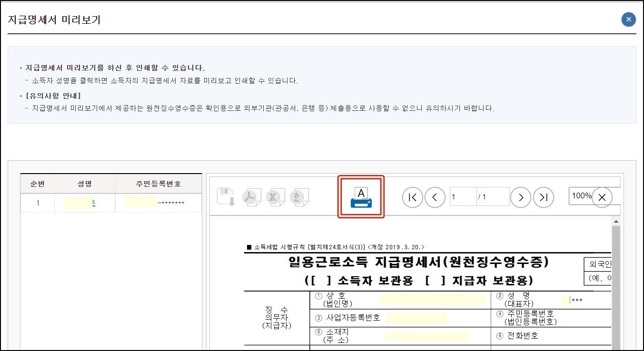644x351 pixels.
Task: Click the scrollbar up arrow
Action: (x=616, y=222)
